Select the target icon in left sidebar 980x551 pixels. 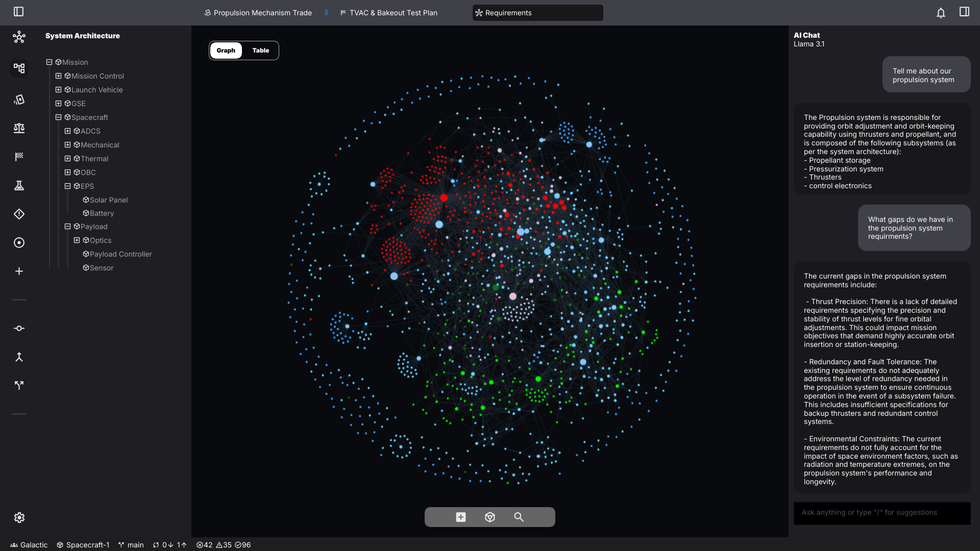coord(19,243)
